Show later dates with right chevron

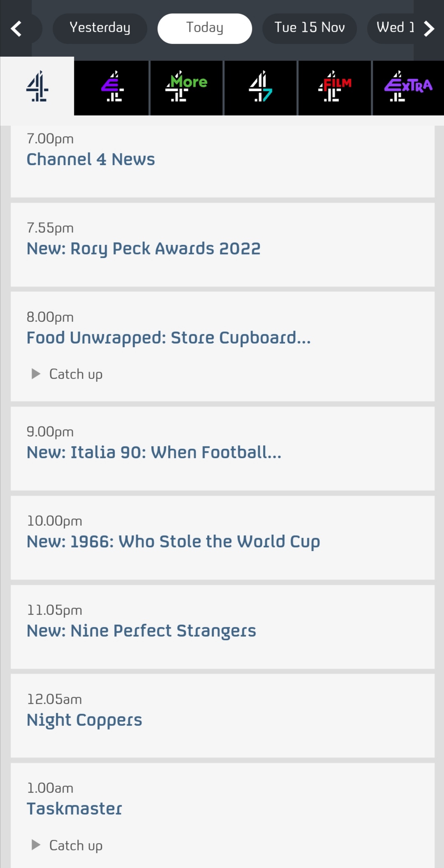429,29
